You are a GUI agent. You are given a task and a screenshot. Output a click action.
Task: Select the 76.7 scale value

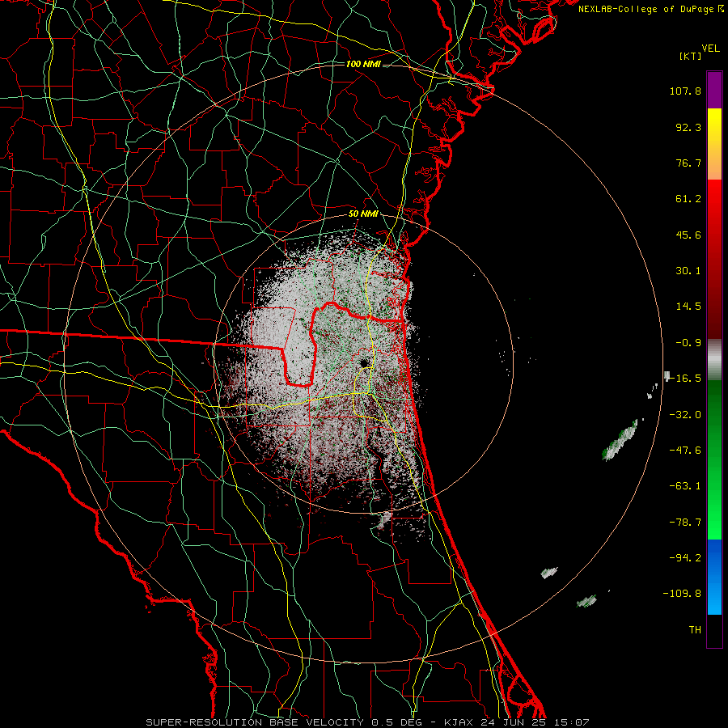[688, 163]
